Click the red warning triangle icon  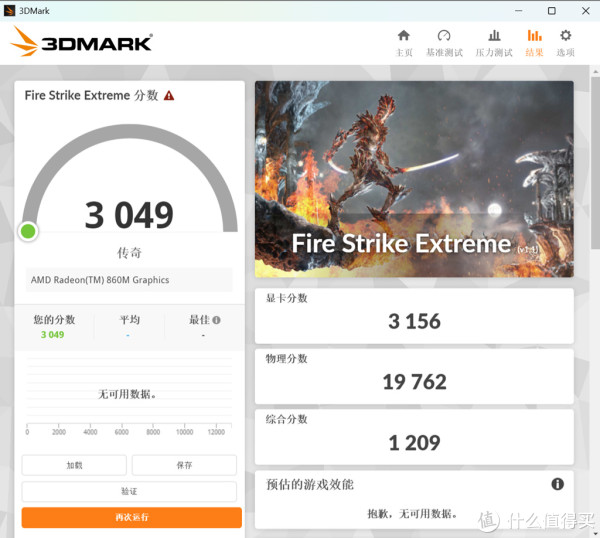pos(169,96)
